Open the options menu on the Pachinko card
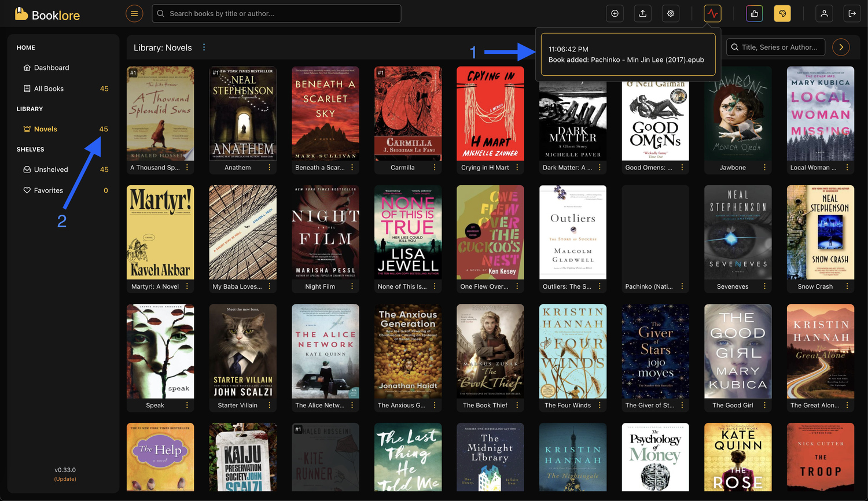The image size is (868, 501). [682, 286]
